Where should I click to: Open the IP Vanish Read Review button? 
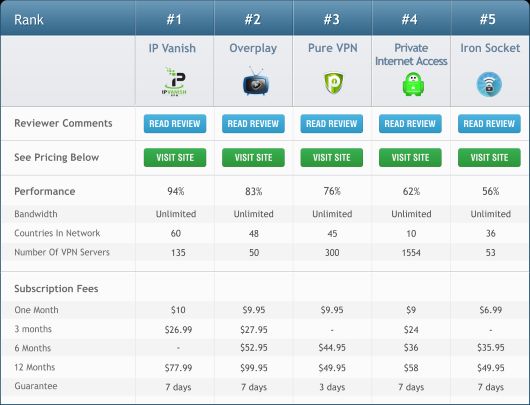[175, 124]
